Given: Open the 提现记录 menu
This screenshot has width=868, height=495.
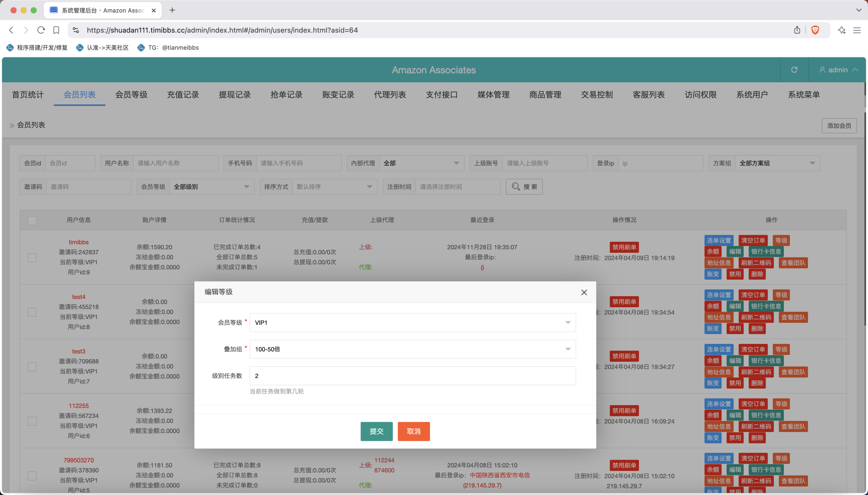Looking at the screenshot, I should click(x=235, y=95).
